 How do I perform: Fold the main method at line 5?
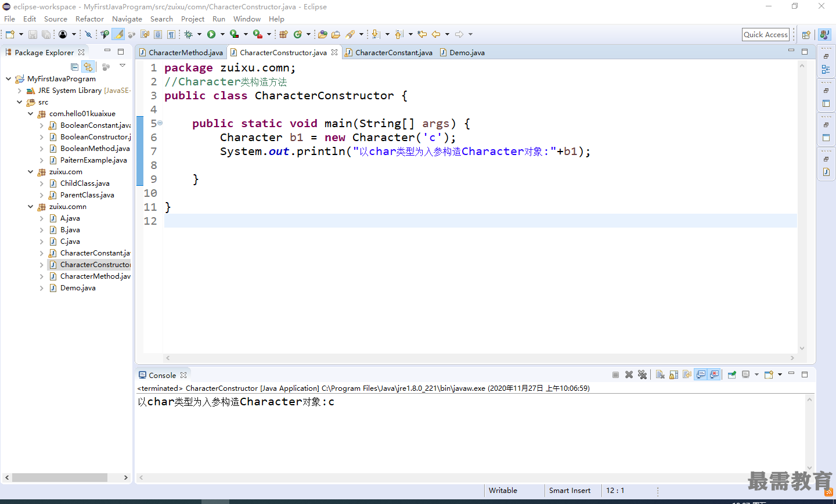click(x=160, y=123)
